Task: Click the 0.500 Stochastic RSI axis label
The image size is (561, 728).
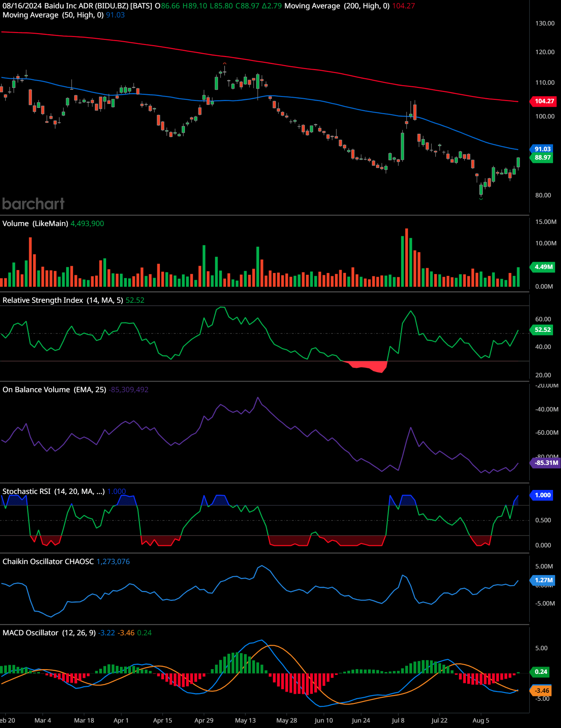Action: (543, 520)
